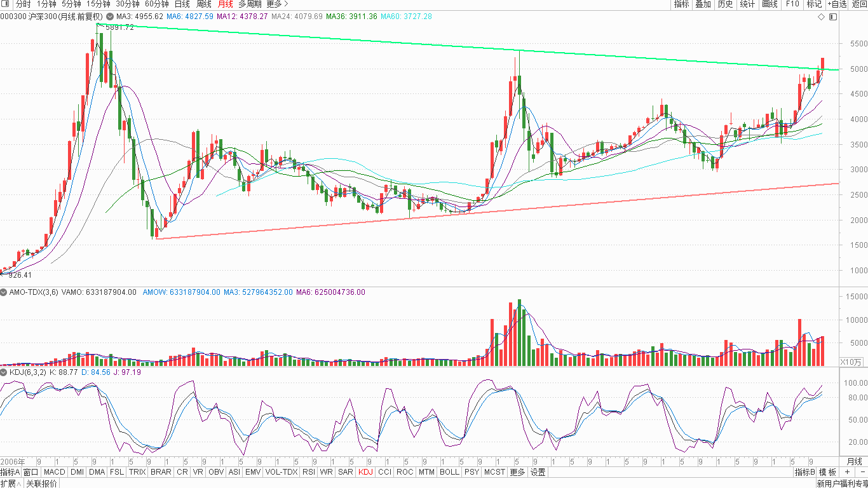Select the 1分钟 period

pyautogui.click(x=46, y=4)
